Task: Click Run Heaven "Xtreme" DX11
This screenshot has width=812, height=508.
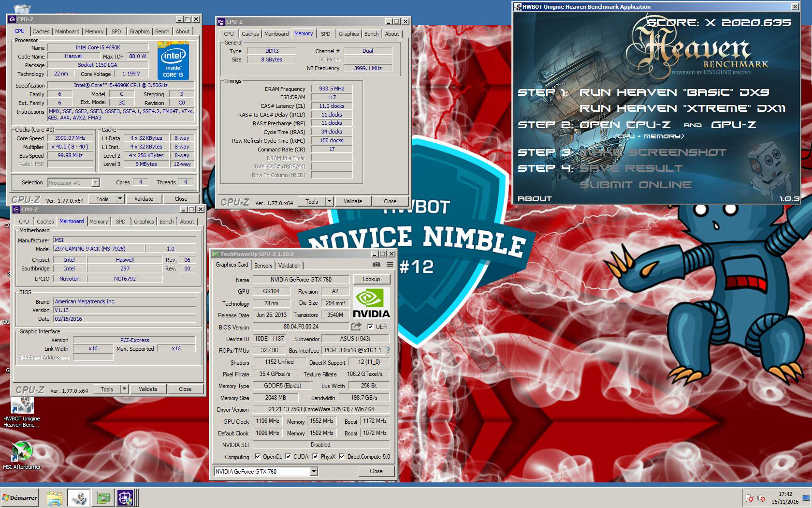Action: (682, 108)
